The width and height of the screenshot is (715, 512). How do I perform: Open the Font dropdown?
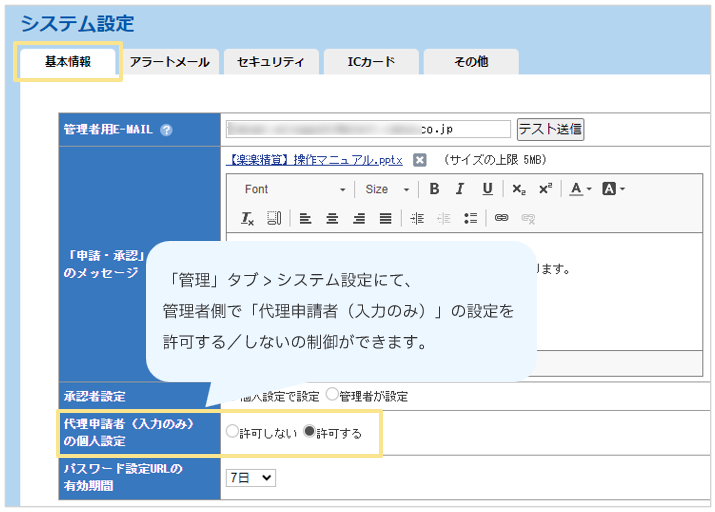pos(295,189)
